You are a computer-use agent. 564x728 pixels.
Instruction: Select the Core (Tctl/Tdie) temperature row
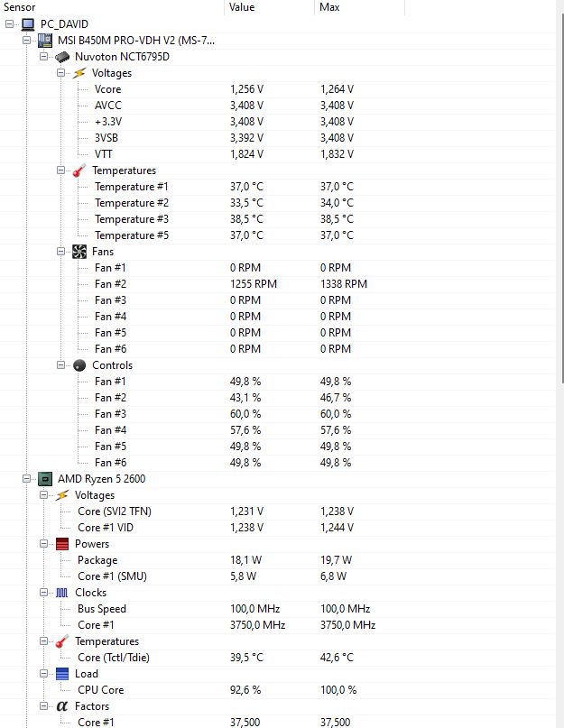(277, 658)
